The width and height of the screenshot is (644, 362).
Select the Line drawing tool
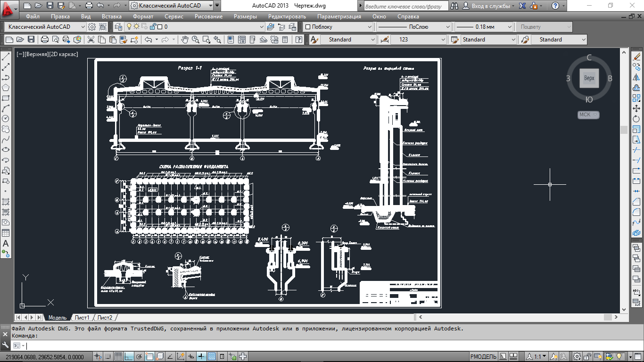pyautogui.click(x=6, y=57)
